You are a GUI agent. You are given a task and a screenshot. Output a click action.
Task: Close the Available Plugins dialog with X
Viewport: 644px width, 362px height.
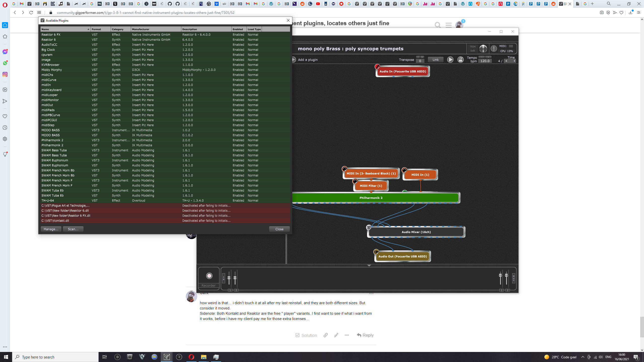click(x=288, y=20)
